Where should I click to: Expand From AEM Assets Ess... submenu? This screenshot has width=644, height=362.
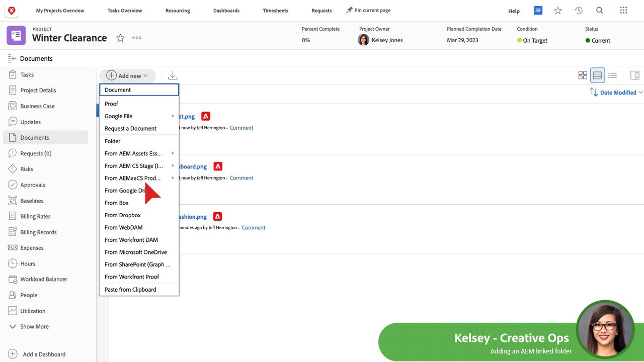click(139, 153)
